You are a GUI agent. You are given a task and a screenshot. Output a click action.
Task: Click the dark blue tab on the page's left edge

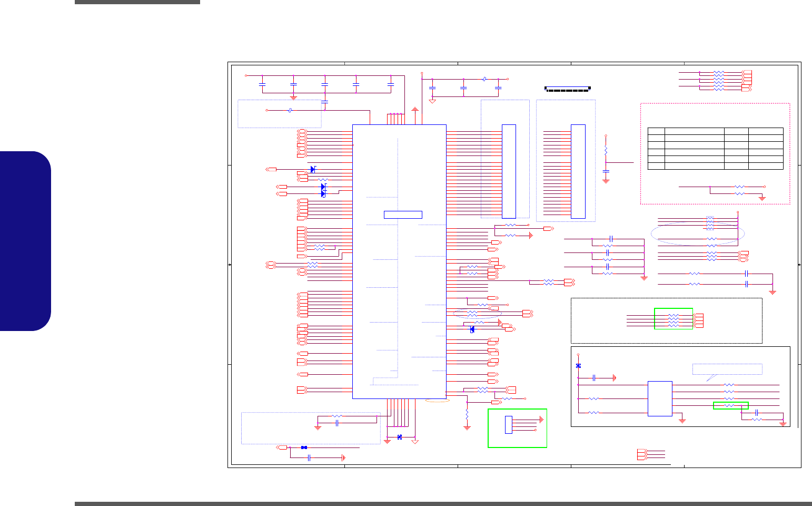25,241
